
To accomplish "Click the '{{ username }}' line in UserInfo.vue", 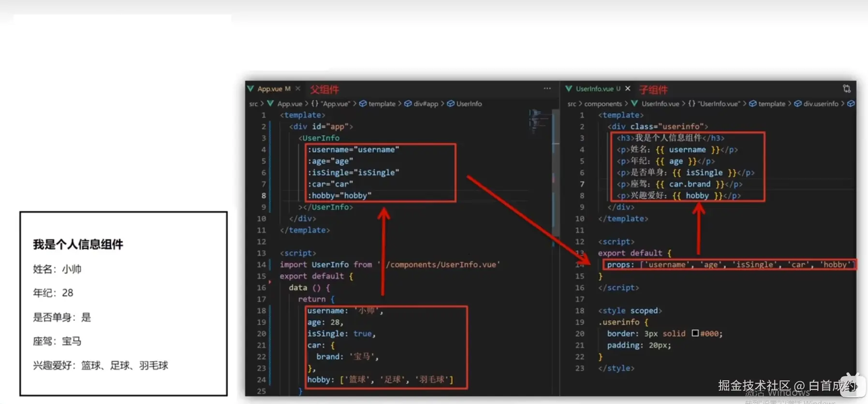I will tap(677, 150).
